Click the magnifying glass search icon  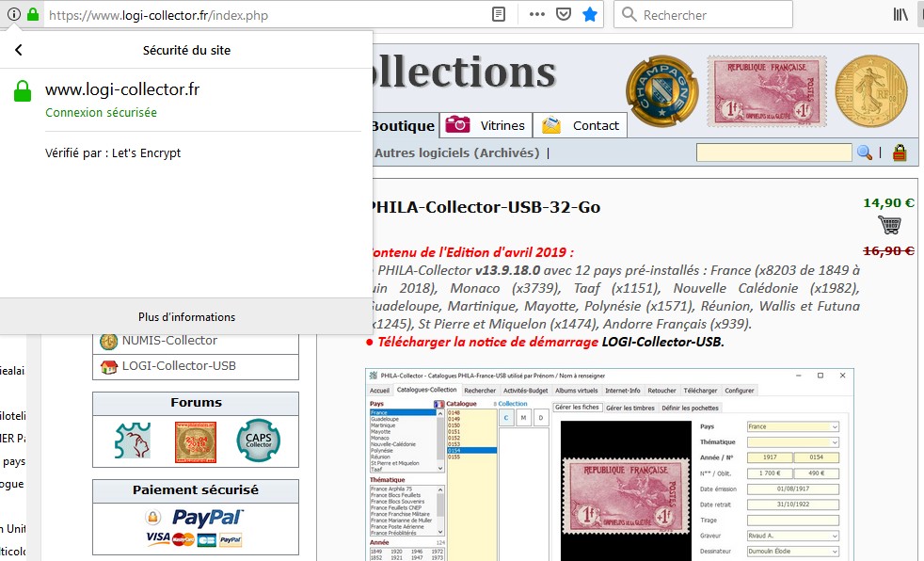click(x=865, y=152)
